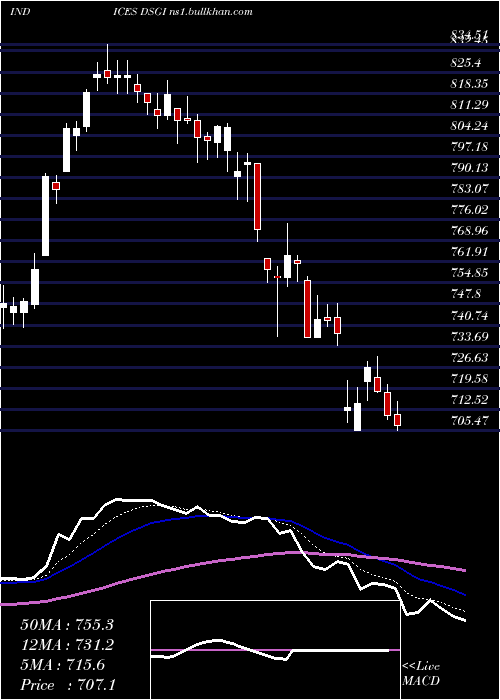The width and height of the screenshot is (500, 700).
Task: Click the 733.69 price axis label
Action: (x=469, y=337)
